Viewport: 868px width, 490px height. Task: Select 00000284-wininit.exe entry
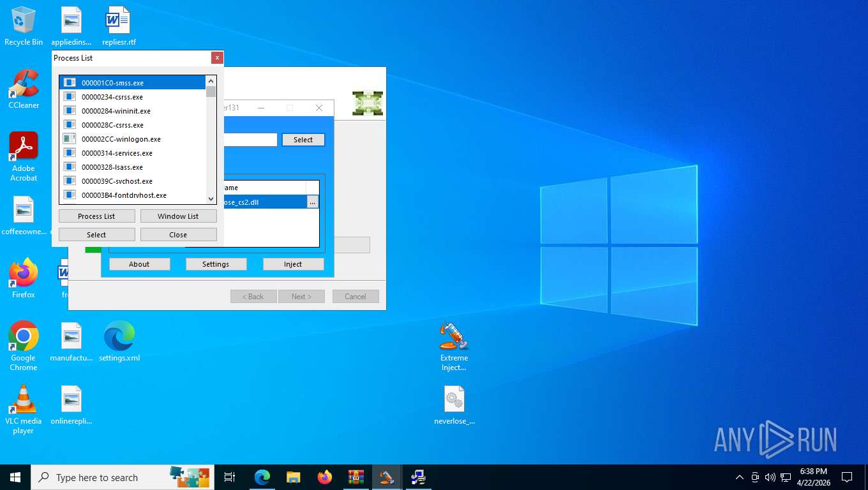133,111
